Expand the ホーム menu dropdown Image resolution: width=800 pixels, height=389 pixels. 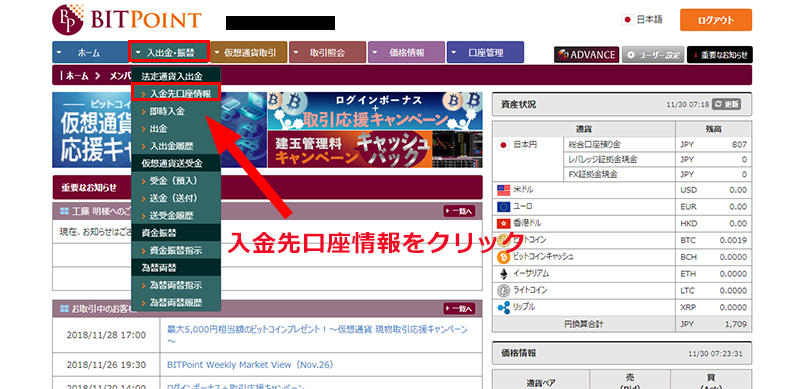click(x=90, y=53)
